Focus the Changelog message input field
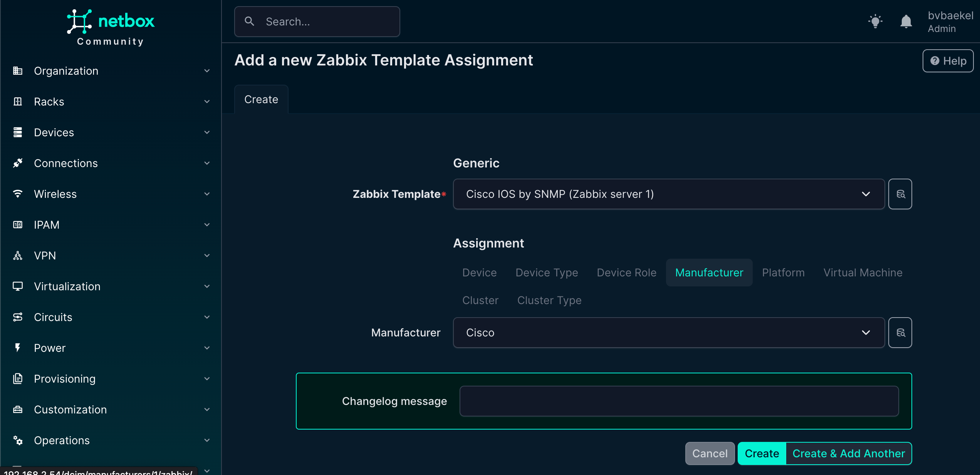The width and height of the screenshot is (980, 475). pyautogui.click(x=679, y=401)
